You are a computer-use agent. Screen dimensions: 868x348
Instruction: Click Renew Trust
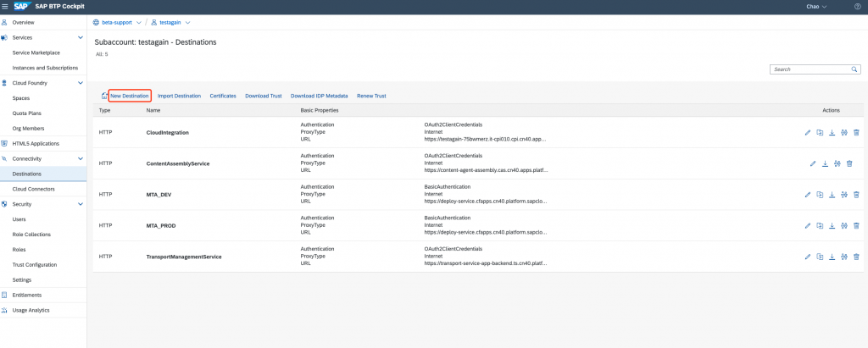(371, 96)
